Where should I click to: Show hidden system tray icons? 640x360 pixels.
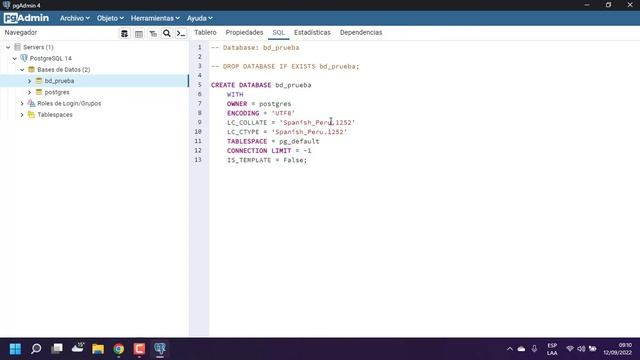click(x=510, y=349)
